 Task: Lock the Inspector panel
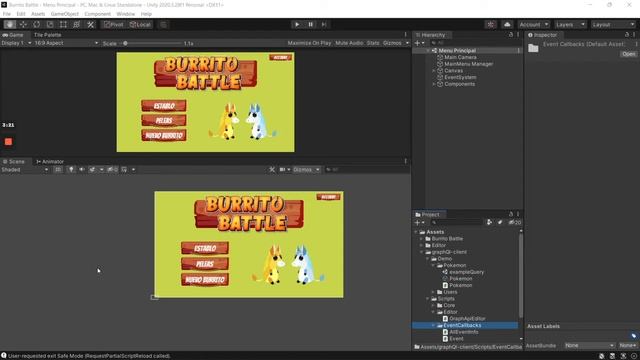click(x=627, y=35)
